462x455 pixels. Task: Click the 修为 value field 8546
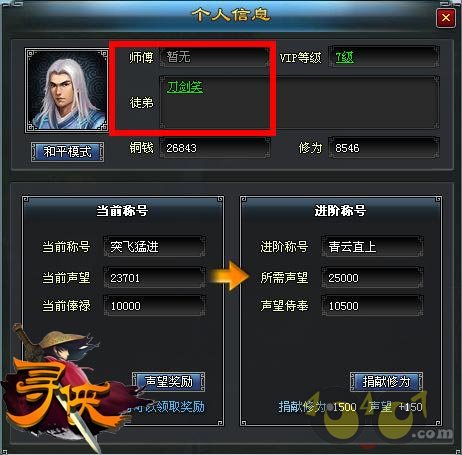(x=384, y=148)
